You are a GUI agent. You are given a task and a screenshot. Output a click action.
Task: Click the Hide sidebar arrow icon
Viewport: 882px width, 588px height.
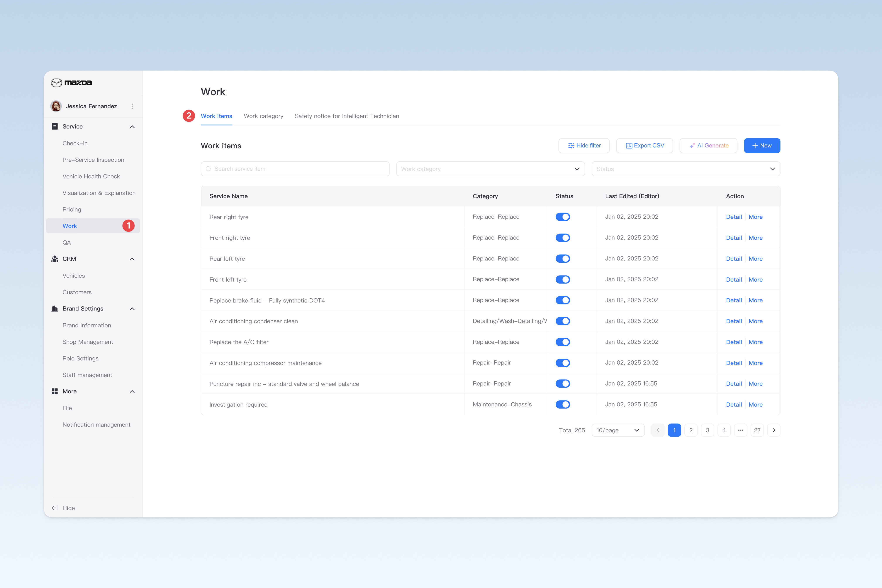pos(55,508)
